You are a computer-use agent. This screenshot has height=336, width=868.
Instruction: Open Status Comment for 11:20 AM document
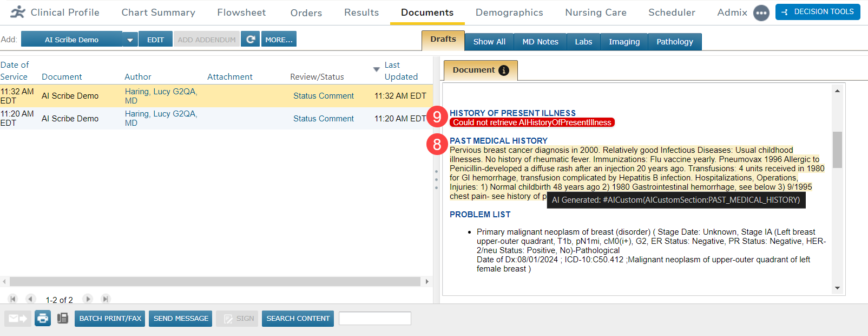[323, 119]
